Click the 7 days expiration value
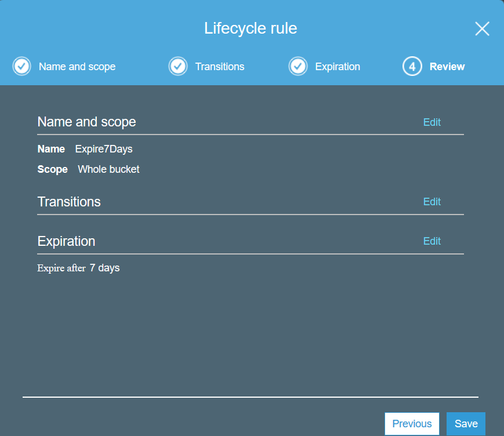 coord(104,268)
